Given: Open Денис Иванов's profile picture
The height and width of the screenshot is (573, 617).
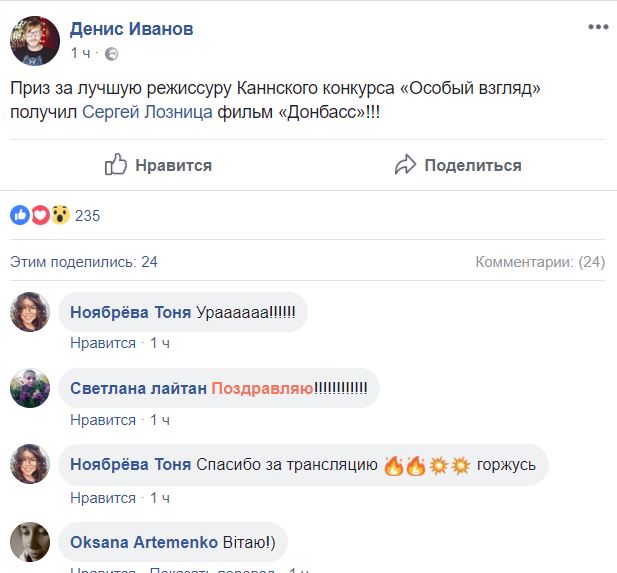Looking at the screenshot, I should [x=35, y=41].
